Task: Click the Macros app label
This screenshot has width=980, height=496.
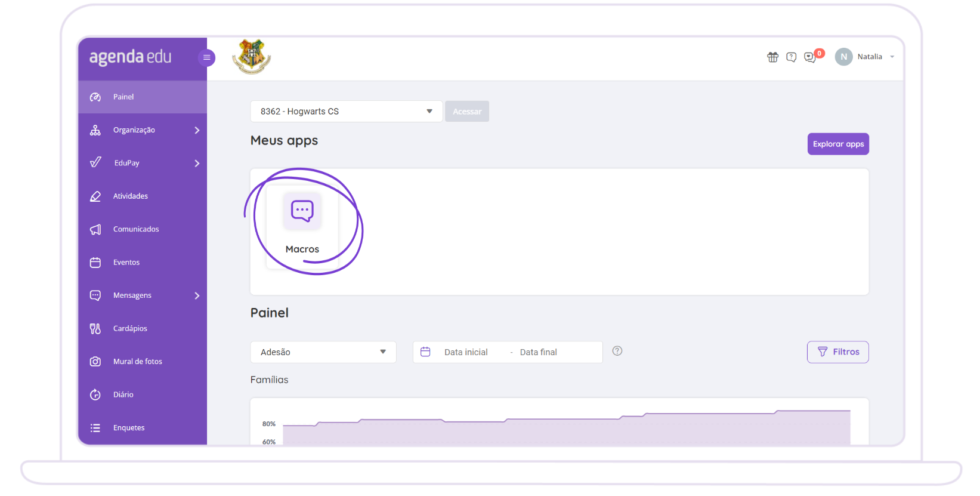Action: 302,249
